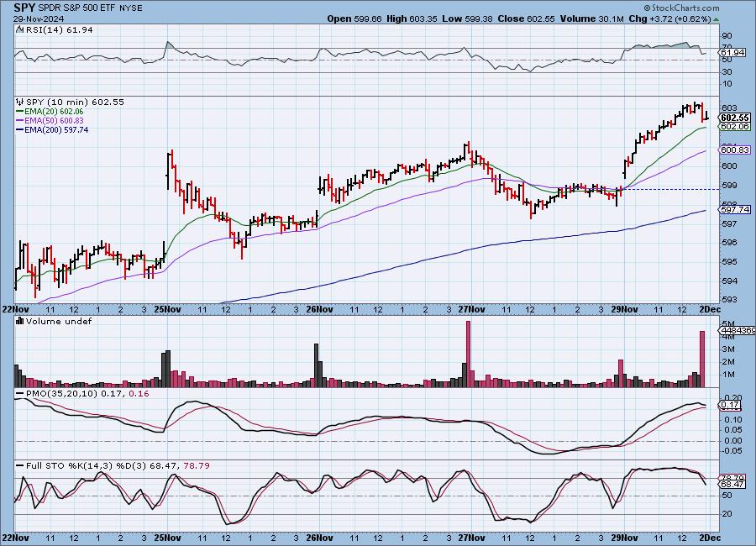Click the navy EMA(200) line swatch
The width and height of the screenshot is (756, 546).
pyautogui.click(x=20, y=129)
